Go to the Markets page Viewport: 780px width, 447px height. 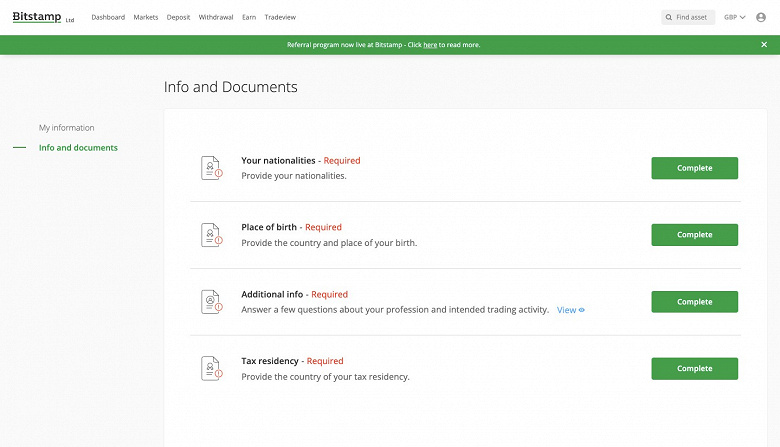pyautogui.click(x=146, y=17)
